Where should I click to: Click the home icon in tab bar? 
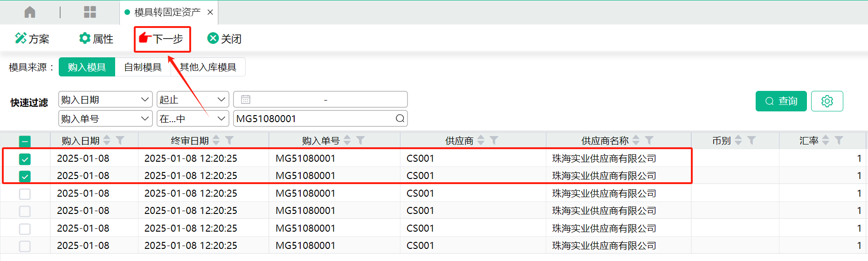30,12
